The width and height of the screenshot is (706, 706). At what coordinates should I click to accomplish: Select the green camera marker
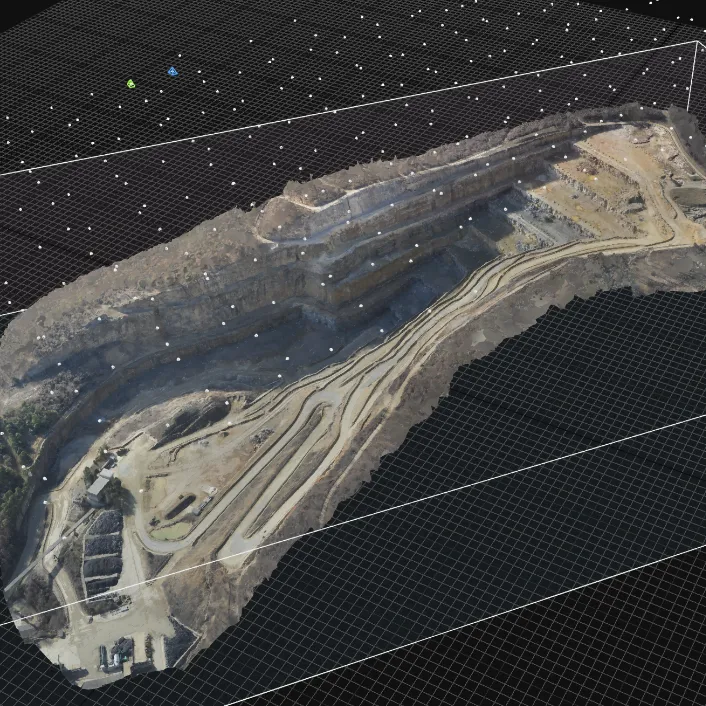tap(131, 84)
